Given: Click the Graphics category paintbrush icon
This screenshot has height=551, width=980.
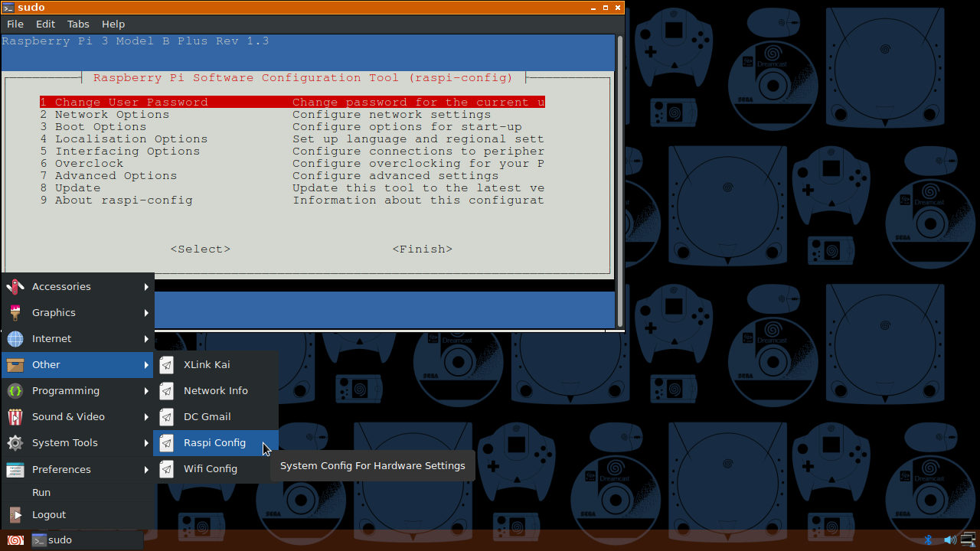Looking at the screenshot, I should tap(15, 313).
